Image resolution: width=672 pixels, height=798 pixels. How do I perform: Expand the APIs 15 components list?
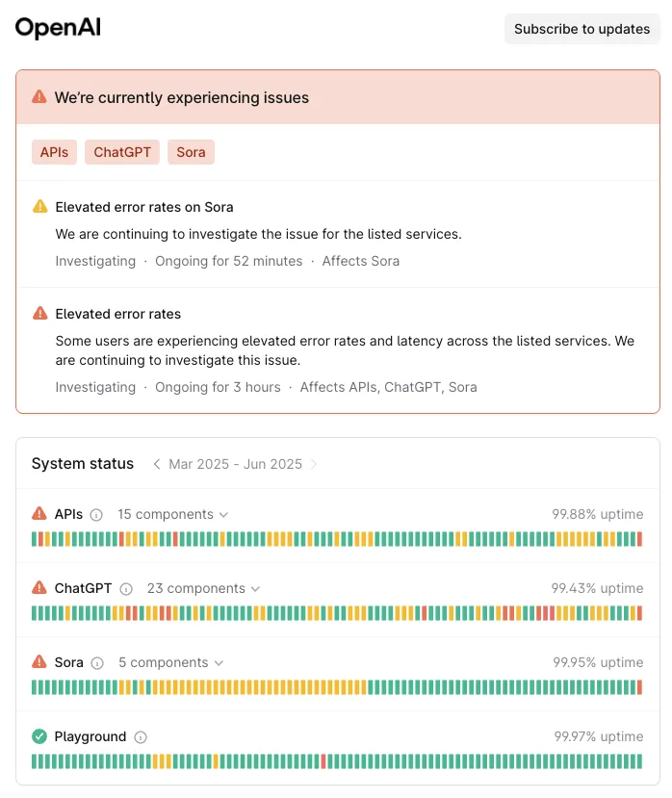pyautogui.click(x=172, y=515)
